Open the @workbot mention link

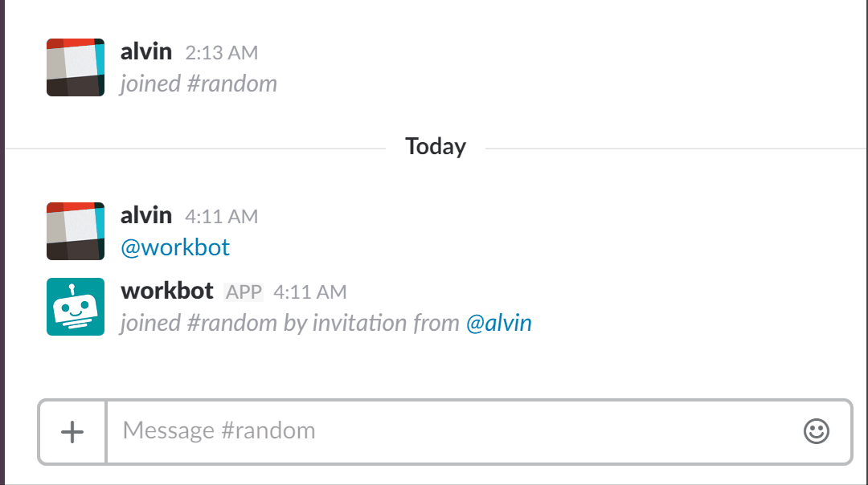tap(175, 247)
